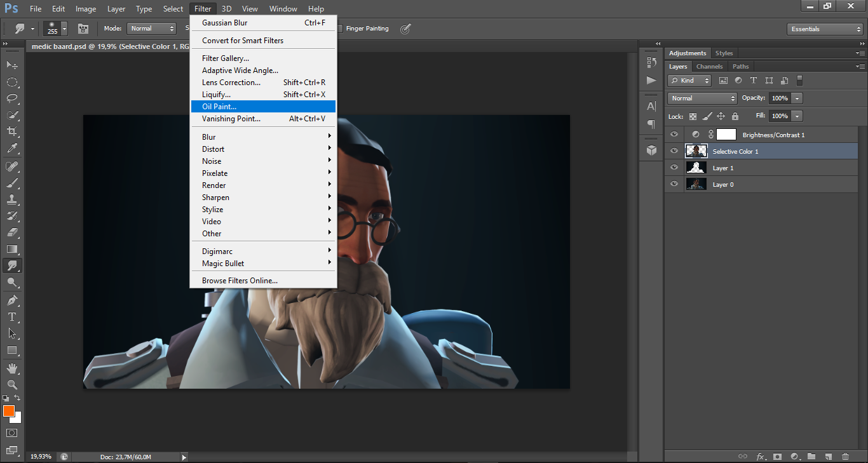This screenshot has height=463, width=868.
Task: Select the Dodge tool
Action: click(12, 282)
